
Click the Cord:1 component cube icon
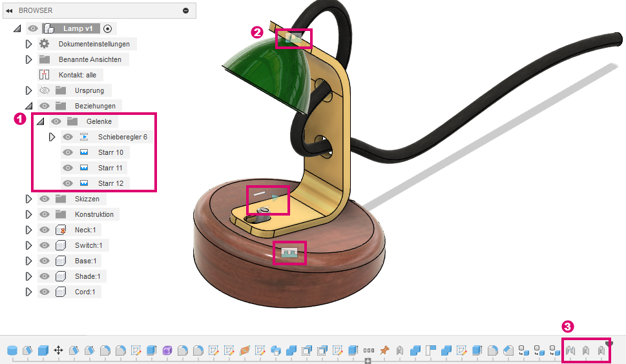tap(61, 292)
